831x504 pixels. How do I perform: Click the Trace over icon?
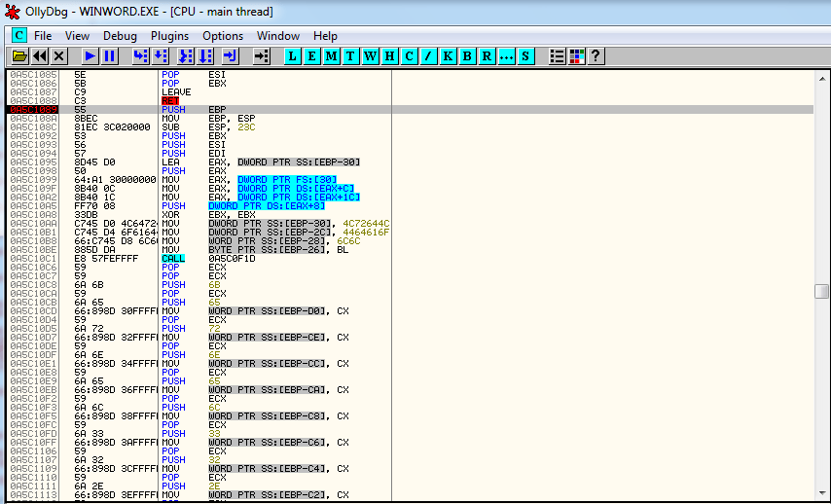[205, 55]
